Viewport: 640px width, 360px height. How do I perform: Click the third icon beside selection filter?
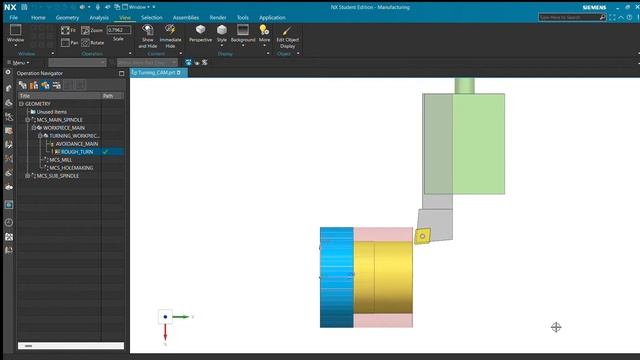[x=204, y=62]
